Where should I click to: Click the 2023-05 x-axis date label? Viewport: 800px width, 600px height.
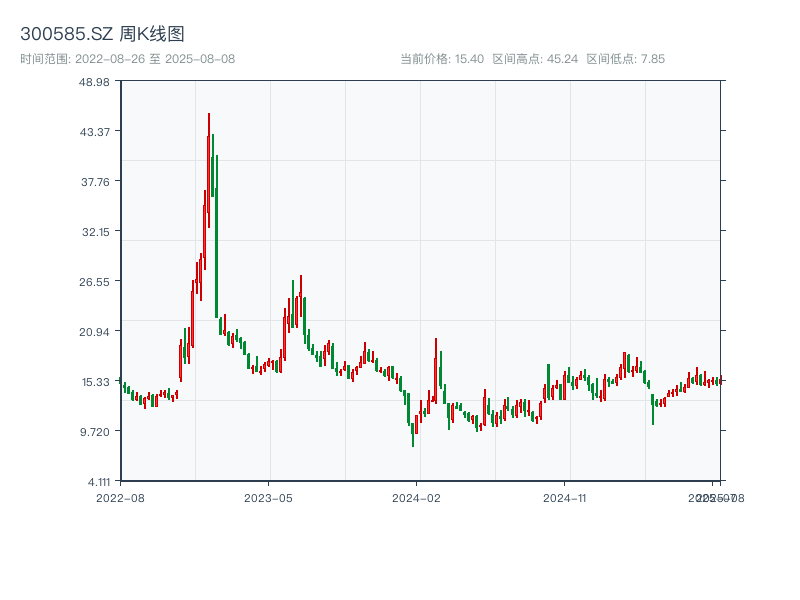point(268,497)
